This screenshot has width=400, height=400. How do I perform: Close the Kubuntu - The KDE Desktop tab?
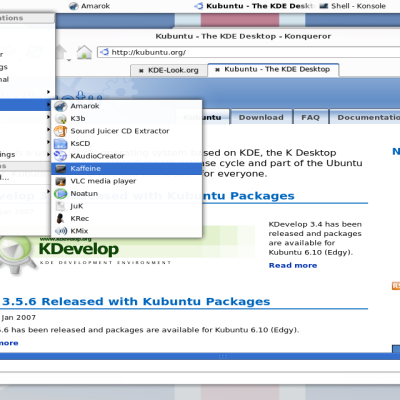[x=217, y=70]
